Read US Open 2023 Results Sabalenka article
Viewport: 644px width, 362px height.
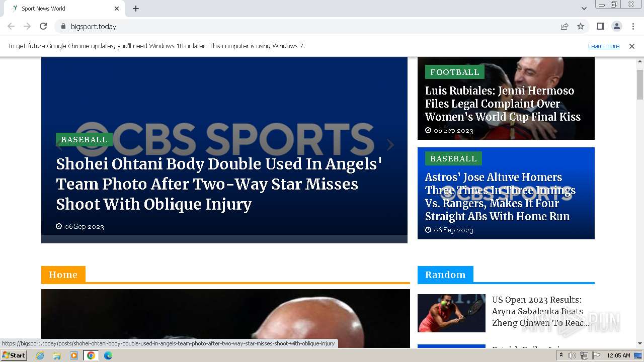(540, 311)
